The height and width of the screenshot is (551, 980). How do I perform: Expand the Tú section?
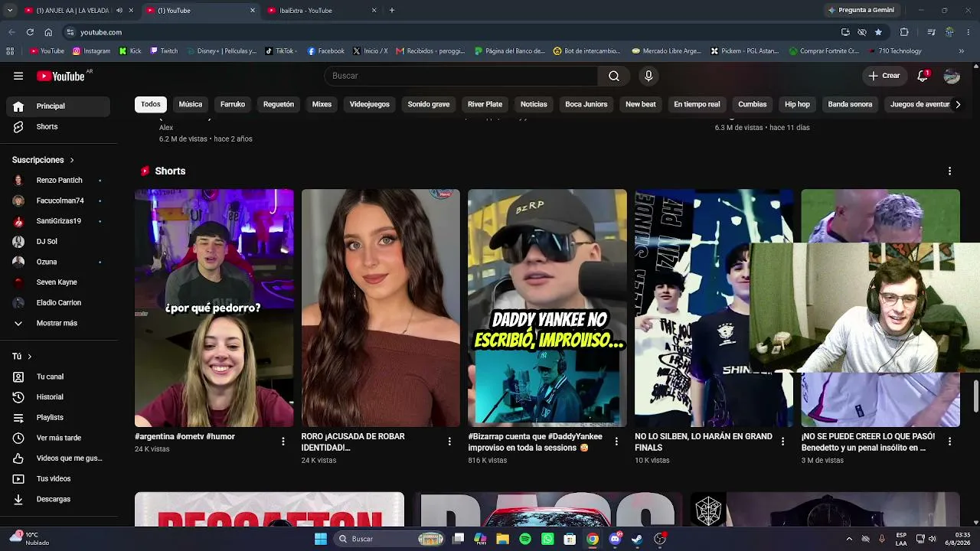(x=22, y=357)
